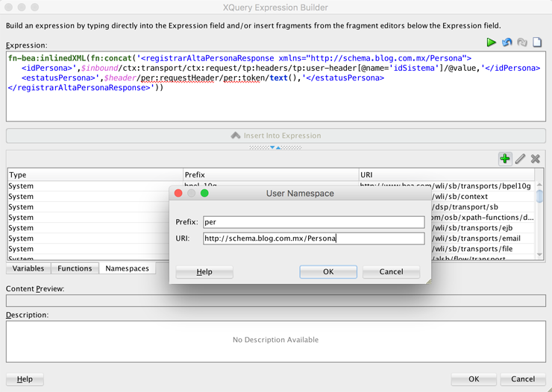Sort namespaces by the URI column header
The height and width of the screenshot is (392, 552).
pos(446,174)
